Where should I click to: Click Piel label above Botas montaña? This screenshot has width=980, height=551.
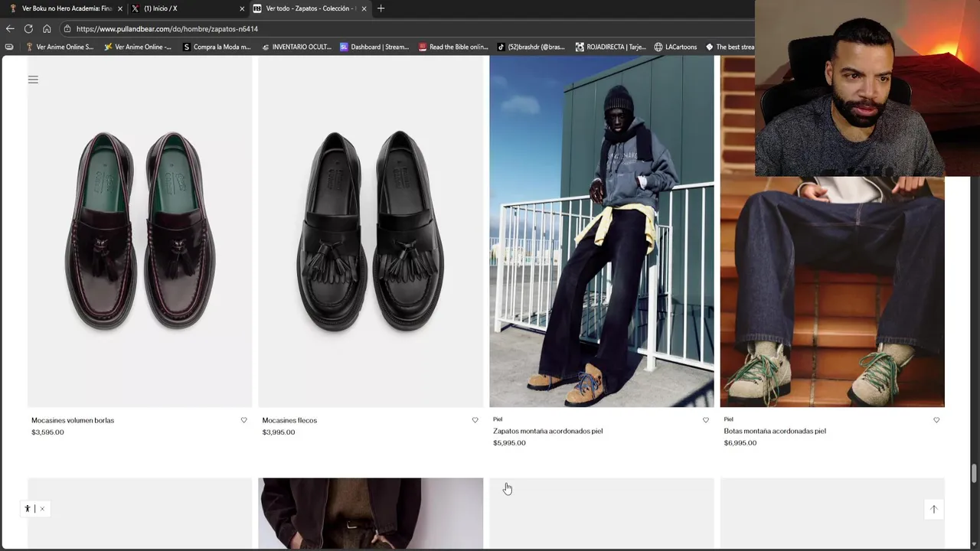[x=728, y=419]
